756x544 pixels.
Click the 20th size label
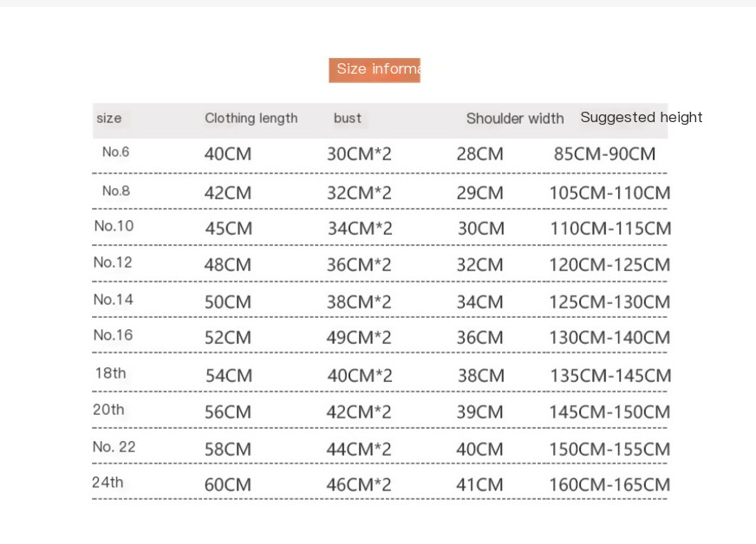[x=108, y=410]
